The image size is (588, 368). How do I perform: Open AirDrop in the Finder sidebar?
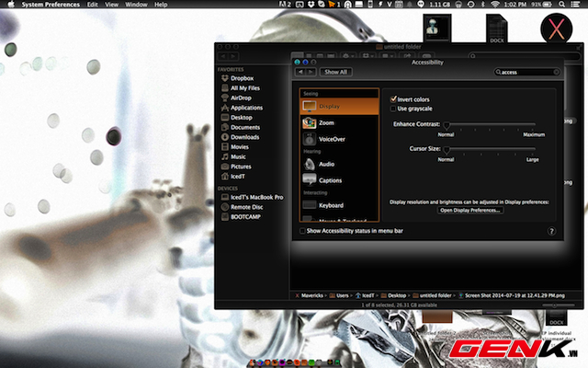236,98
